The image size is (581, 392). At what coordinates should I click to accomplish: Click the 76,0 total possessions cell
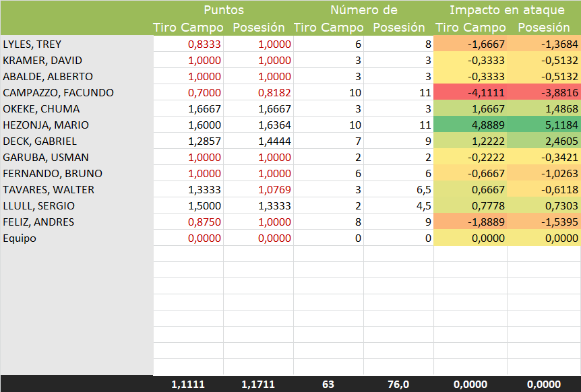point(398,384)
